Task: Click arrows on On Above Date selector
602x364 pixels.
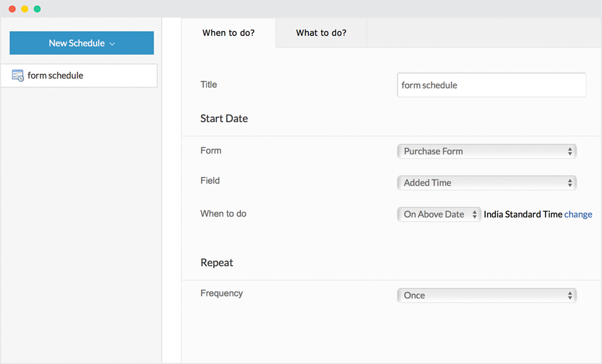Action: 474,215
